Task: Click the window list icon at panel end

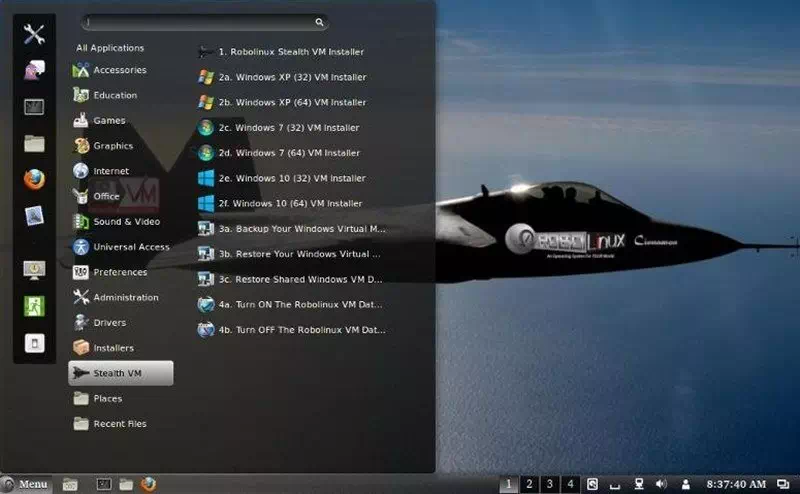Action: pos(783,484)
